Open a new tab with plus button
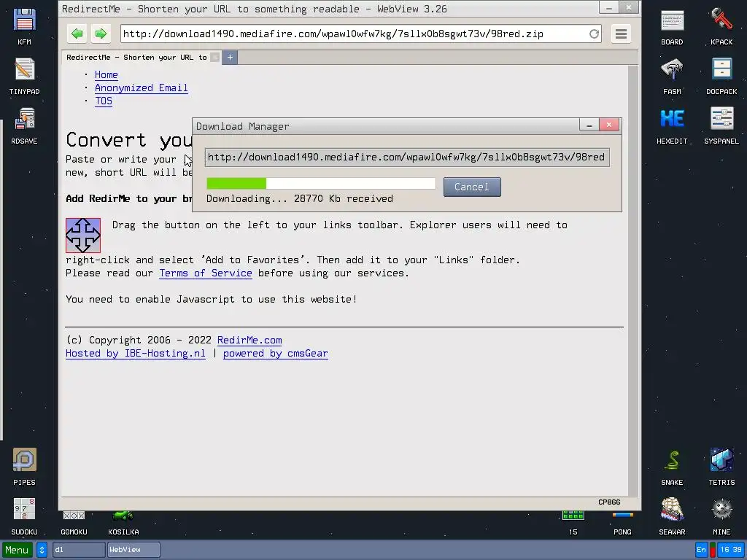This screenshot has height=560, width=747. click(230, 57)
